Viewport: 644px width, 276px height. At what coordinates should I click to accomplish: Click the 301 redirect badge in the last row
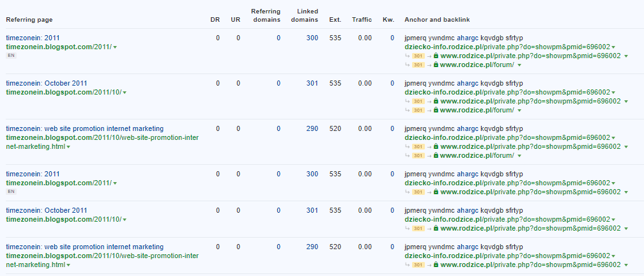pos(418,264)
